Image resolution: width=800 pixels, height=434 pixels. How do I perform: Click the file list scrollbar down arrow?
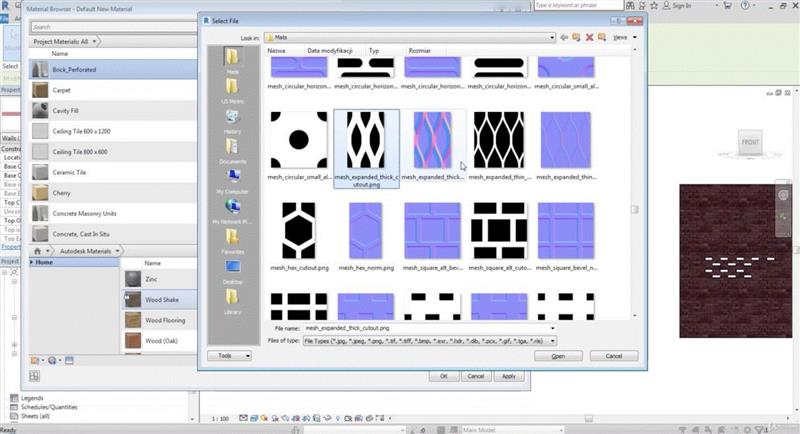(635, 316)
